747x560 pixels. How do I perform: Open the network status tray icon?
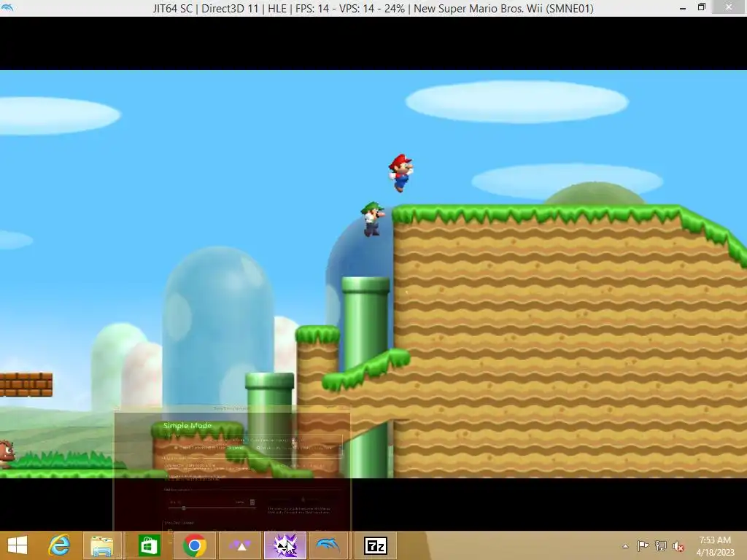coord(660,545)
